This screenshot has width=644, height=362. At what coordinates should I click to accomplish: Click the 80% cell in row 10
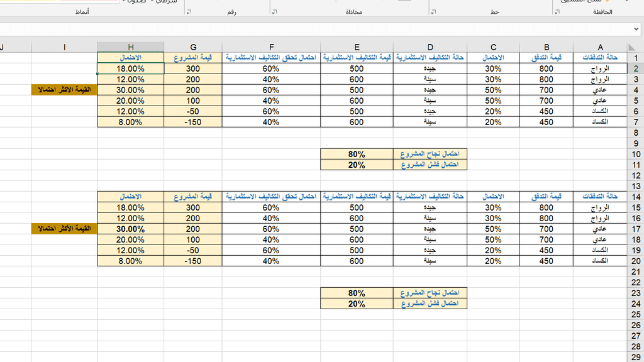(357, 154)
